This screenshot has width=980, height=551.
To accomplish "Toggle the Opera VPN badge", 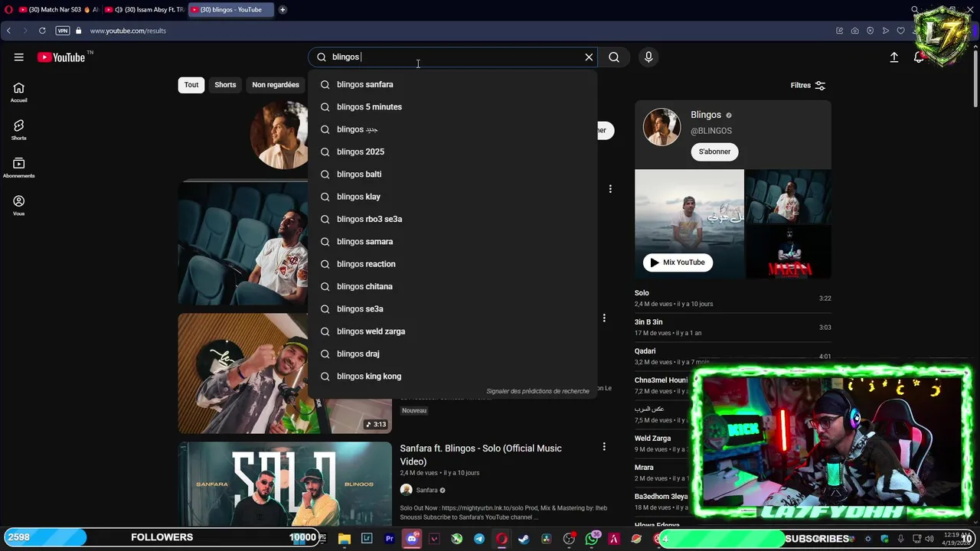I will point(63,31).
